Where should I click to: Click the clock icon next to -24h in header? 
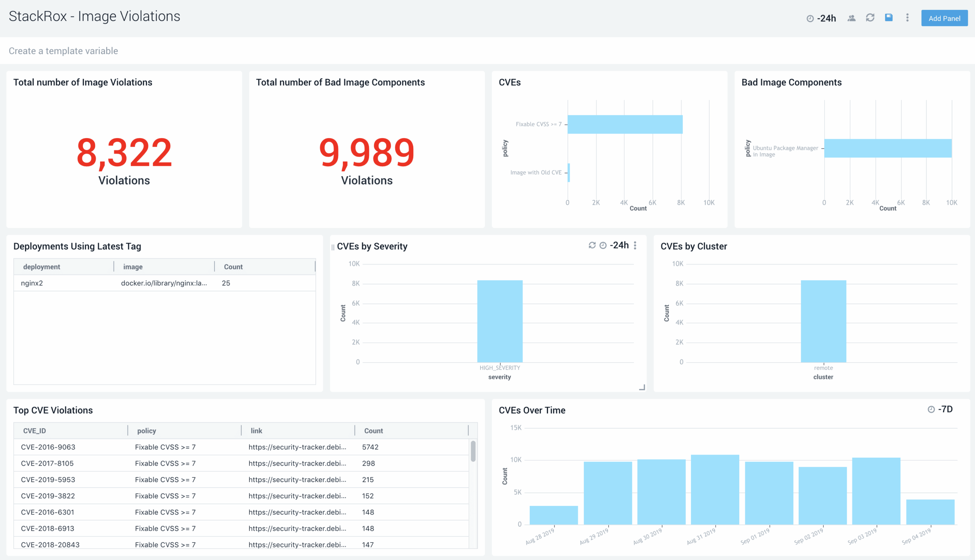pos(810,19)
